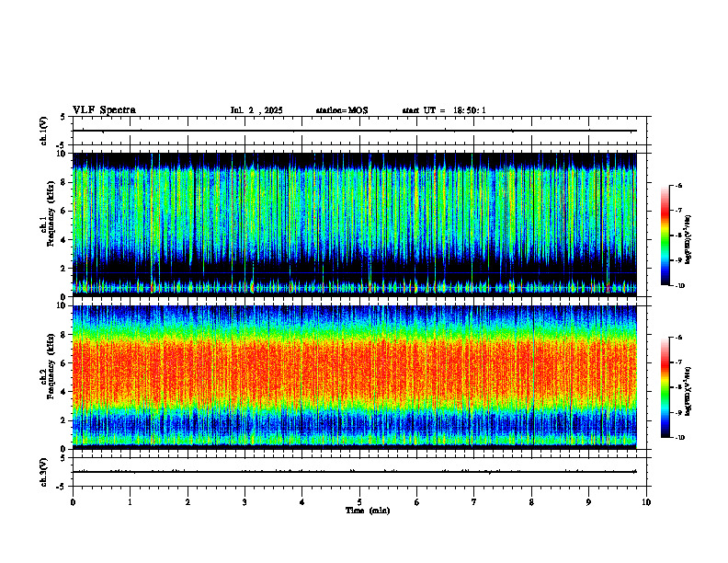Viewport: 728px width, 563px height.
Task: Click the ch.2 spectrogram color scale bar
Action: (x=665, y=387)
